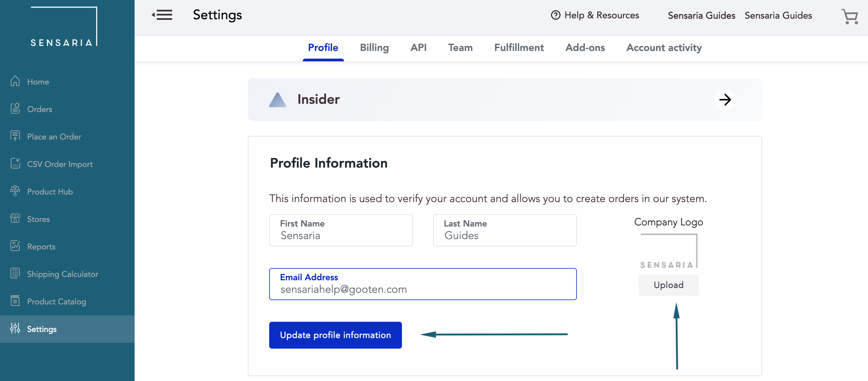The height and width of the screenshot is (381, 868).
Task: Click the Update profile information button
Action: (x=335, y=335)
